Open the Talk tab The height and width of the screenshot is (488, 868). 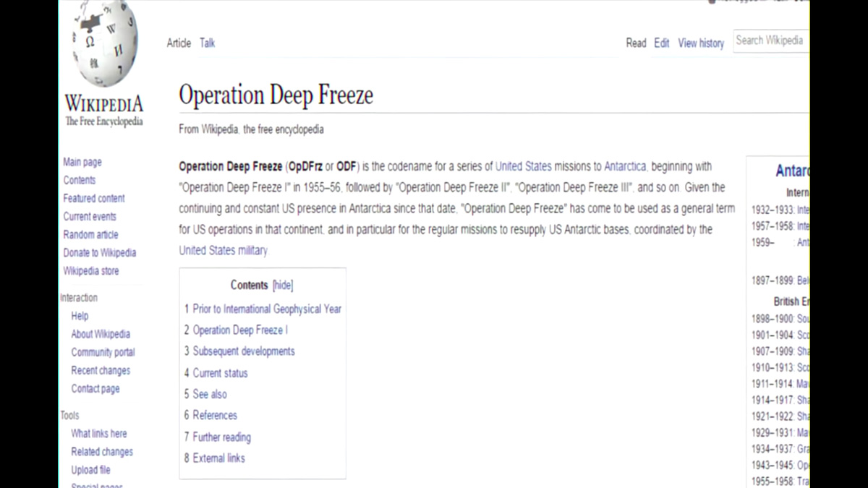pos(208,43)
